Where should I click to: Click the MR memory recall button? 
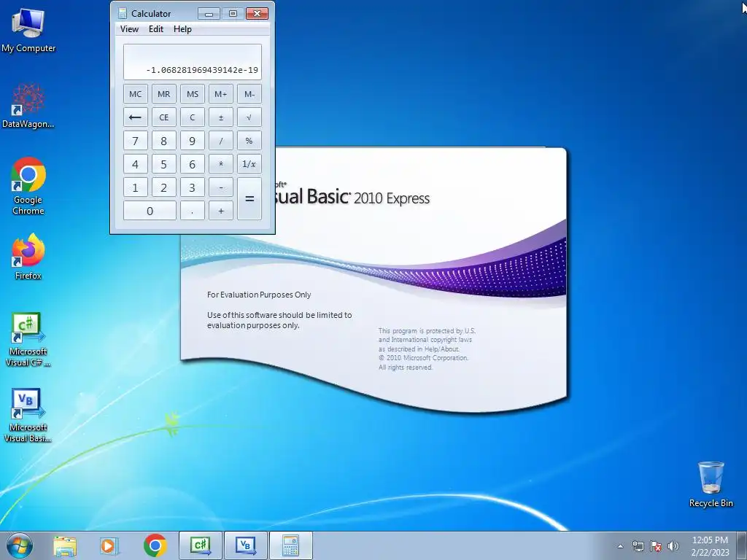[x=164, y=94]
